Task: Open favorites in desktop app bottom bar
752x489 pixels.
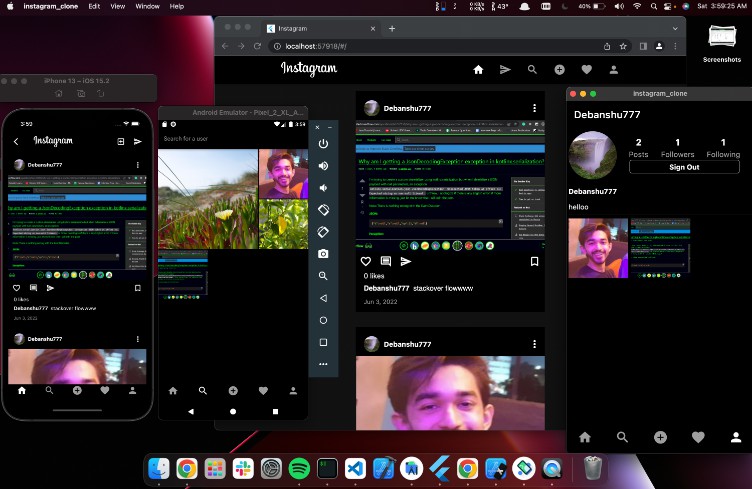Action: tap(698, 437)
